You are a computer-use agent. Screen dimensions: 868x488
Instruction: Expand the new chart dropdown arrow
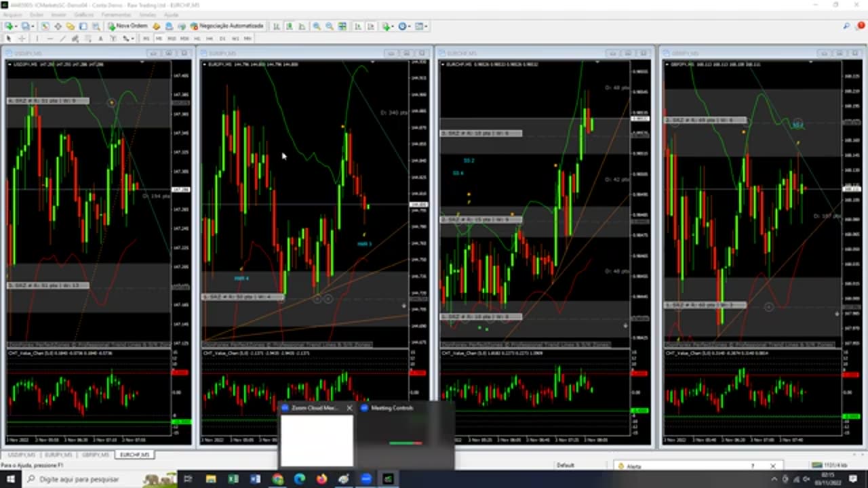pos(16,26)
